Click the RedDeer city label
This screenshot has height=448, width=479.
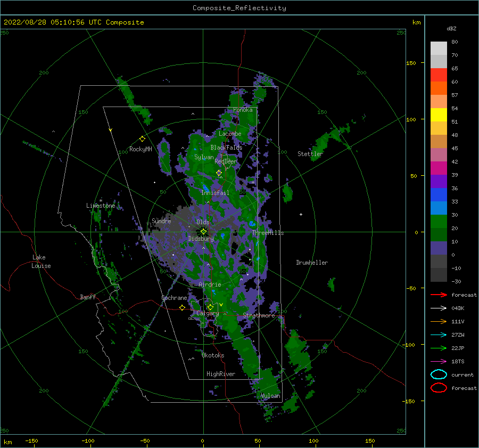(x=226, y=161)
